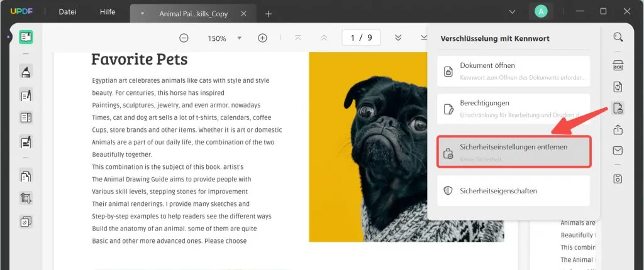Open Sicherheitseigenschaften

pyautogui.click(x=513, y=191)
